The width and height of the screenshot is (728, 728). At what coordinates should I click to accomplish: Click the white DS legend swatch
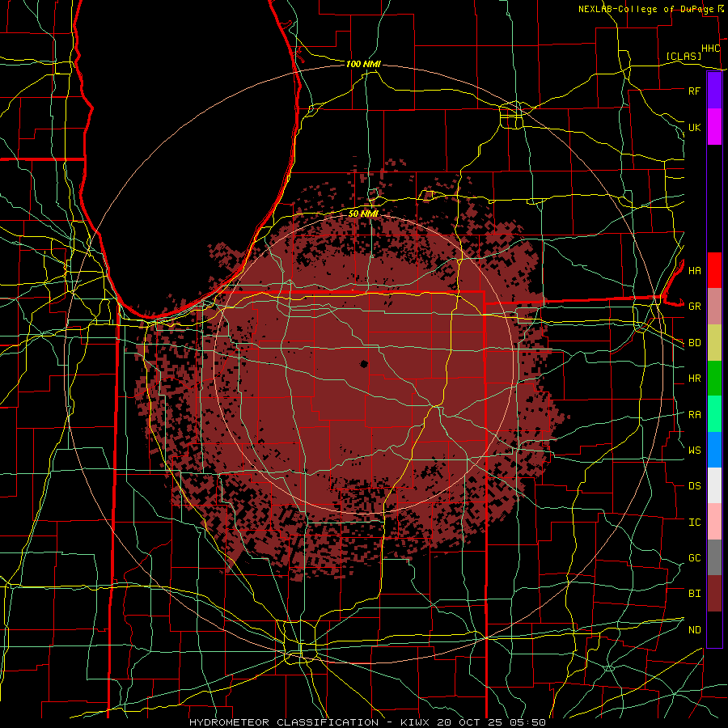[x=714, y=485]
